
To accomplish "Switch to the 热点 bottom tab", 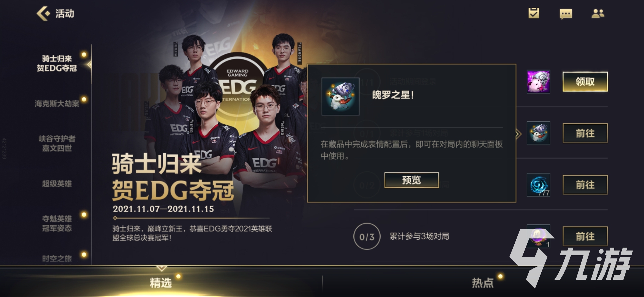I will point(483,283).
